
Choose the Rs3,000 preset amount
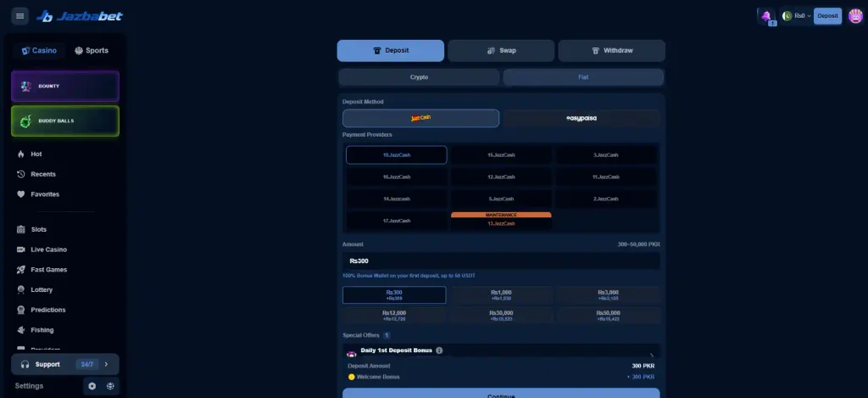point(609,295)
